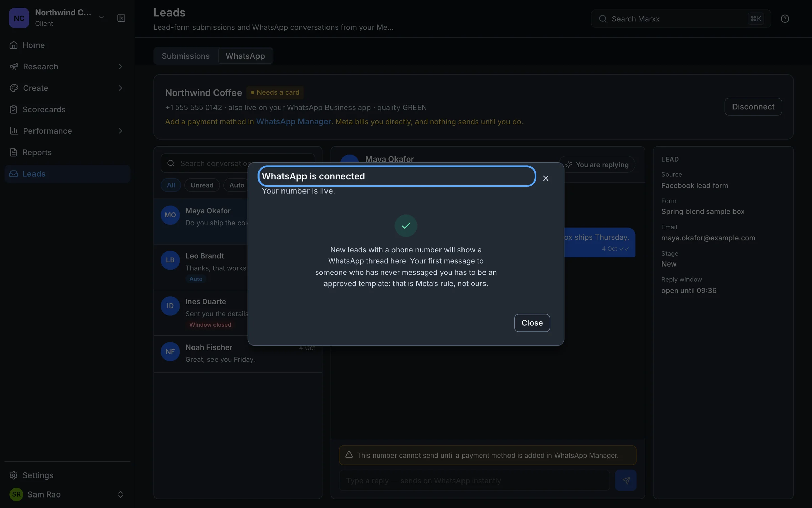Click the search magnifier in Search Marxx
The width and height of the screenshot is (812, 508).
[x=603, y=19]
